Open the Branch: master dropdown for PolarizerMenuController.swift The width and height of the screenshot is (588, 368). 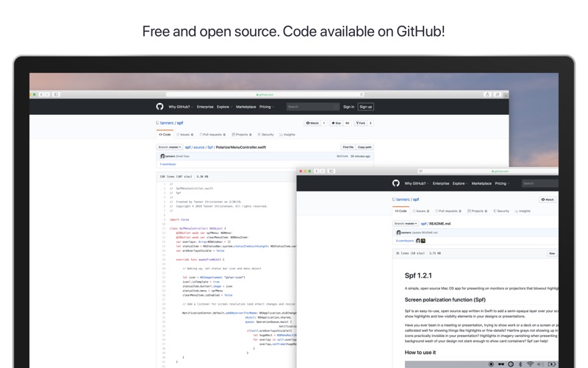click(170, 147)
